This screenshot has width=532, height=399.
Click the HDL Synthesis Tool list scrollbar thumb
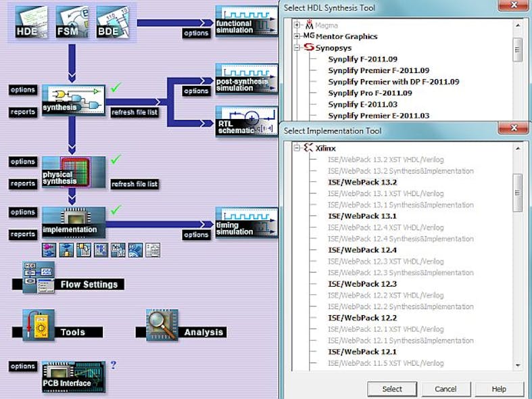517,50
